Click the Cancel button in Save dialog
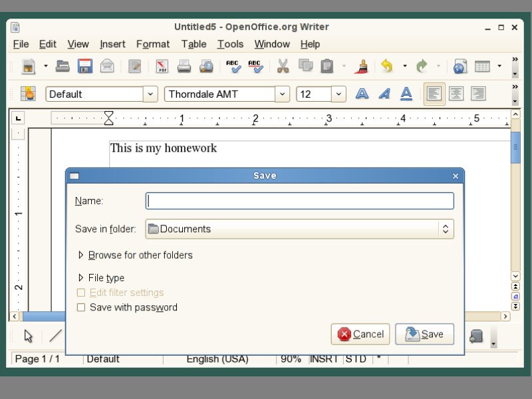 coord(360,334)
